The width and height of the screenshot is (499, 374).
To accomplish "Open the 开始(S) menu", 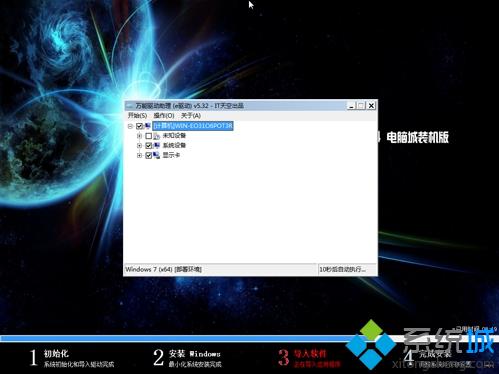I will tap(137, 116).
